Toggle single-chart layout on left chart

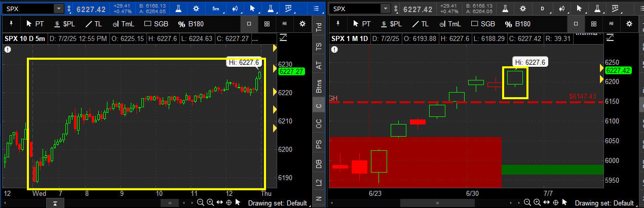point(249,24)
